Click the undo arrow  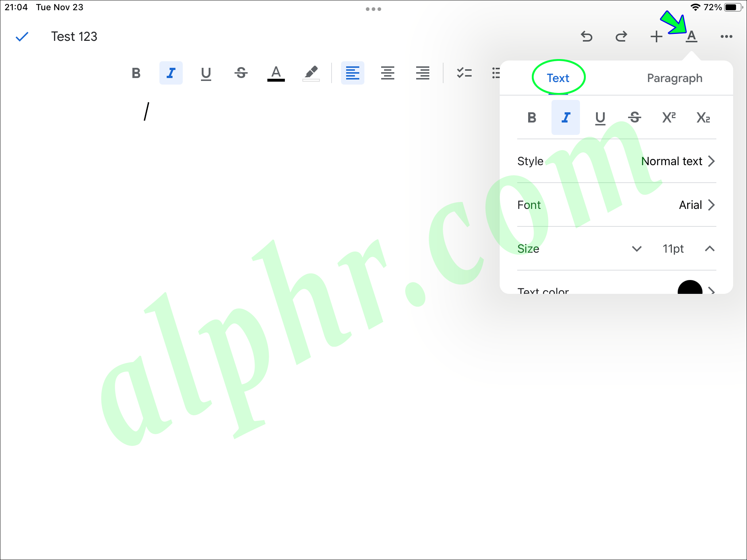pos(587,36)
